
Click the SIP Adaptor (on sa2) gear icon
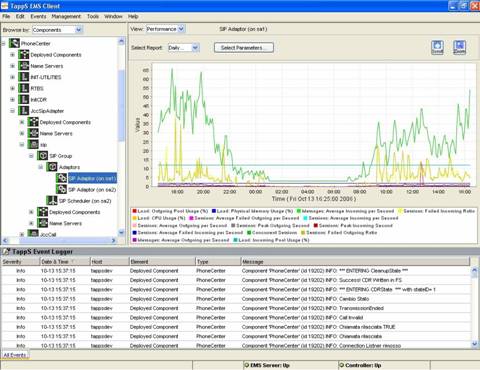61,189
